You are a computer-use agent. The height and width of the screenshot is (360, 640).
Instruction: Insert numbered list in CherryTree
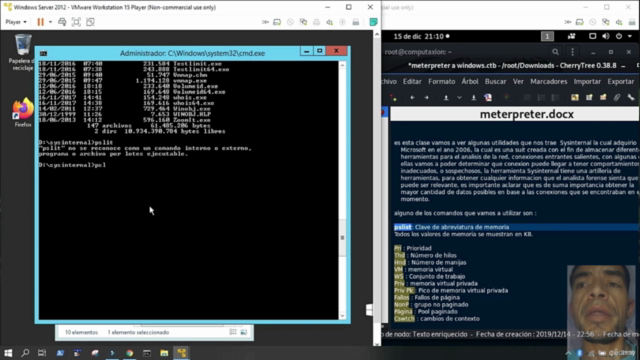click(x=541, y=98)
